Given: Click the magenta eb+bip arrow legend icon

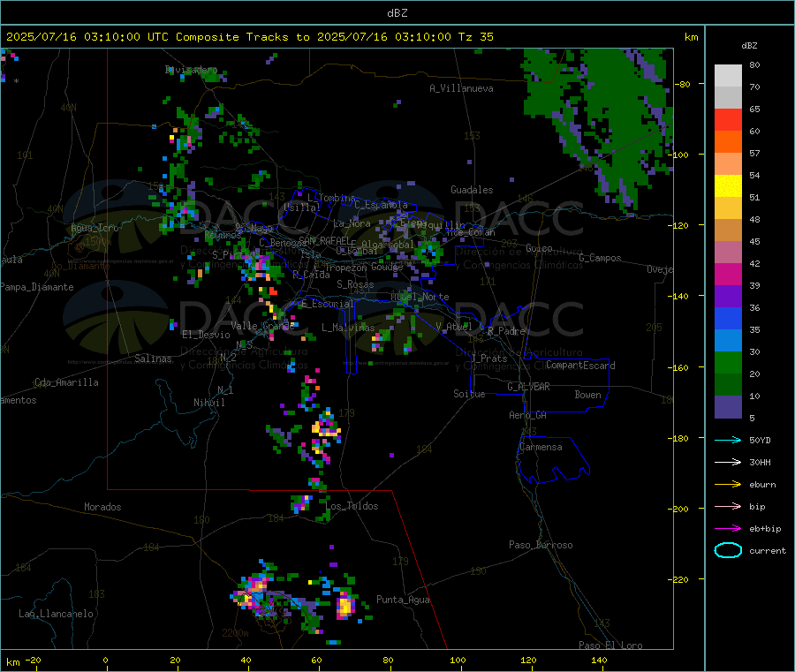Looking at the screenshot, I should [728, 529].
